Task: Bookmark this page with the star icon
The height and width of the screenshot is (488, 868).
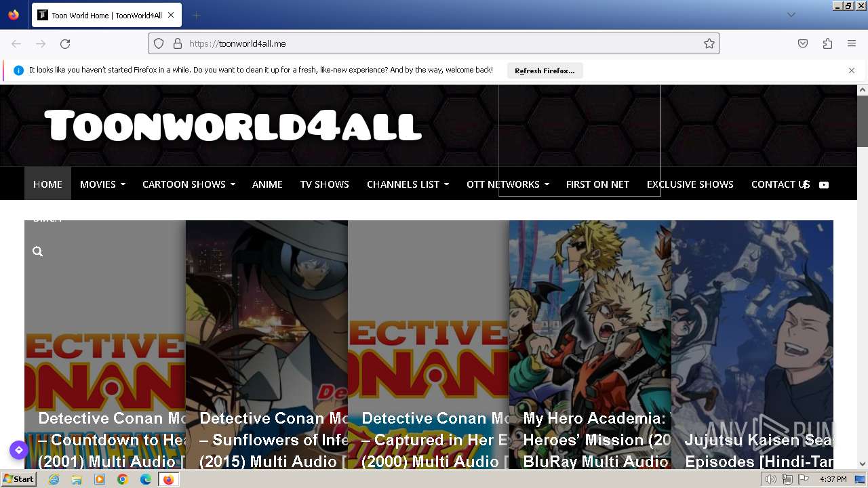Action: [709, 43]
